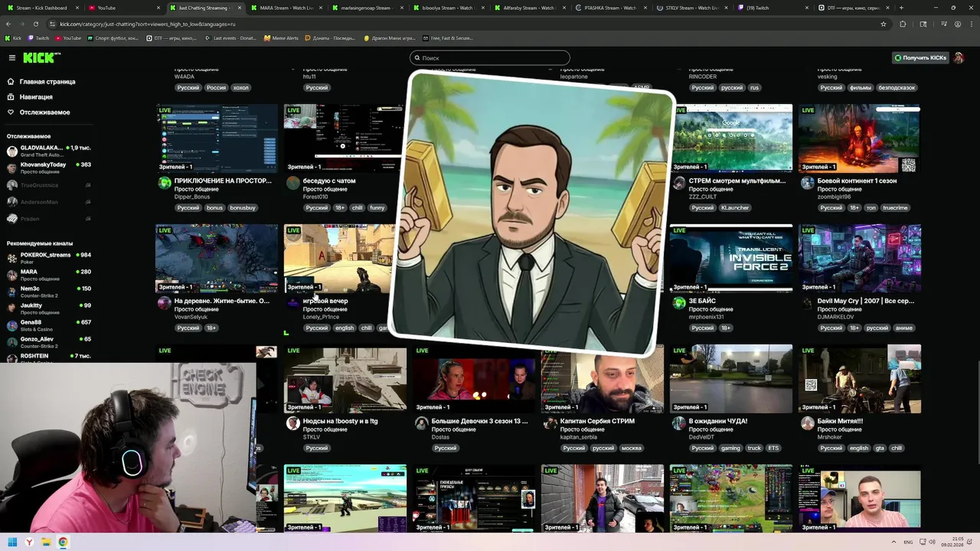The image size is (980, 551).
Task: Click the truecrime tag
Action: pyautogui.click(x=895, y=207)
